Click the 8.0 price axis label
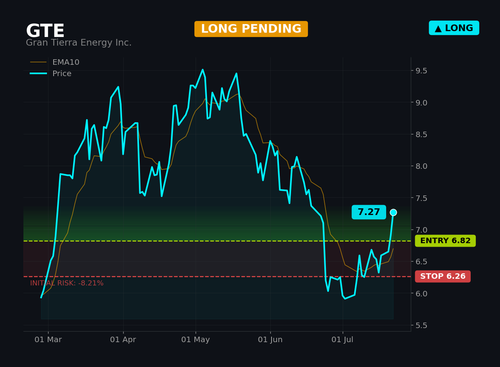 (421, 166)
